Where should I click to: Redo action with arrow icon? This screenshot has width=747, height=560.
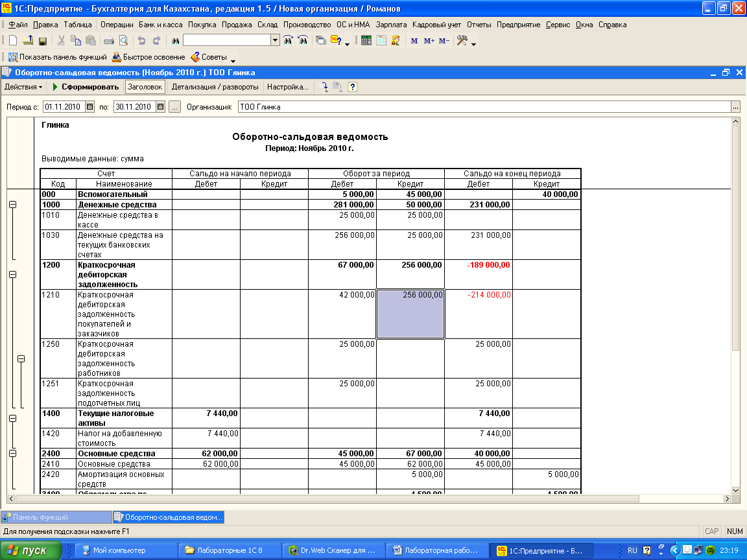[156, 41]
